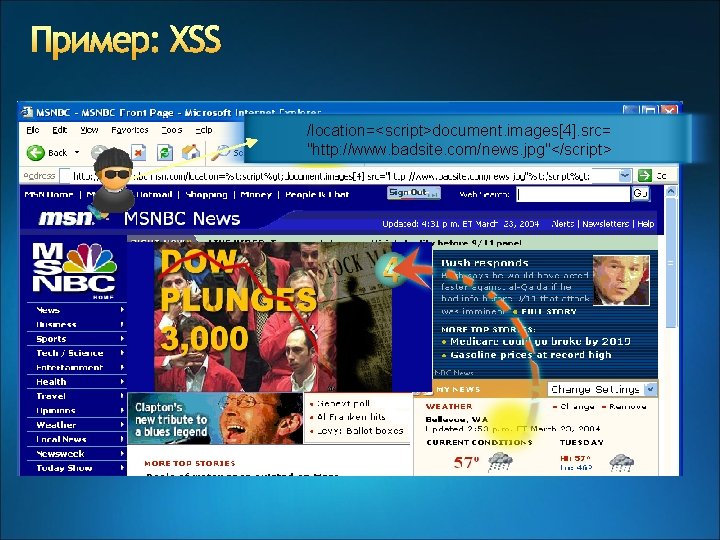Click the Web search text box
The height and width of the screenshot is (540, 720).
(x=573, y=194)
